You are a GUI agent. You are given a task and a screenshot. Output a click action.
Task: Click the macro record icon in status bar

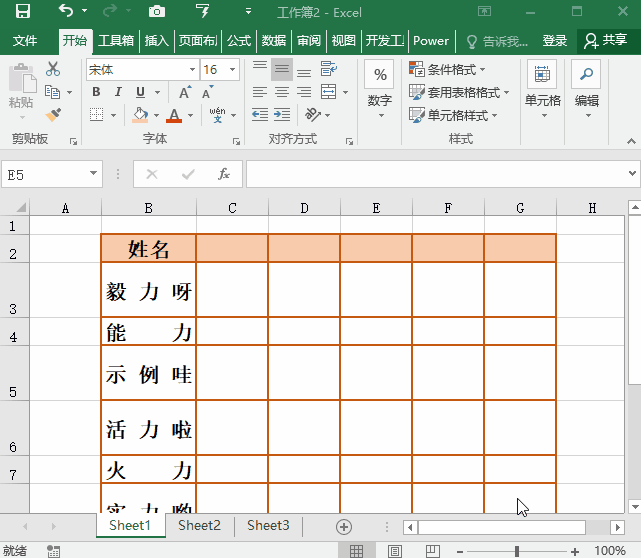53,551
